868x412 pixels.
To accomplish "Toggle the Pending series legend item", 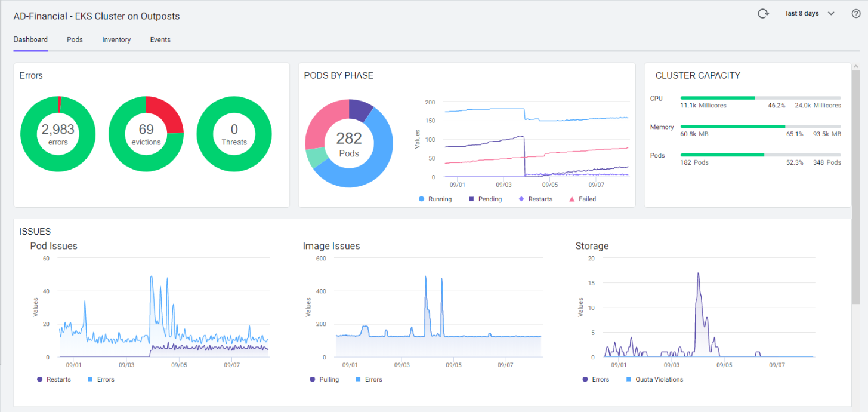I will [x=485, y=199].
